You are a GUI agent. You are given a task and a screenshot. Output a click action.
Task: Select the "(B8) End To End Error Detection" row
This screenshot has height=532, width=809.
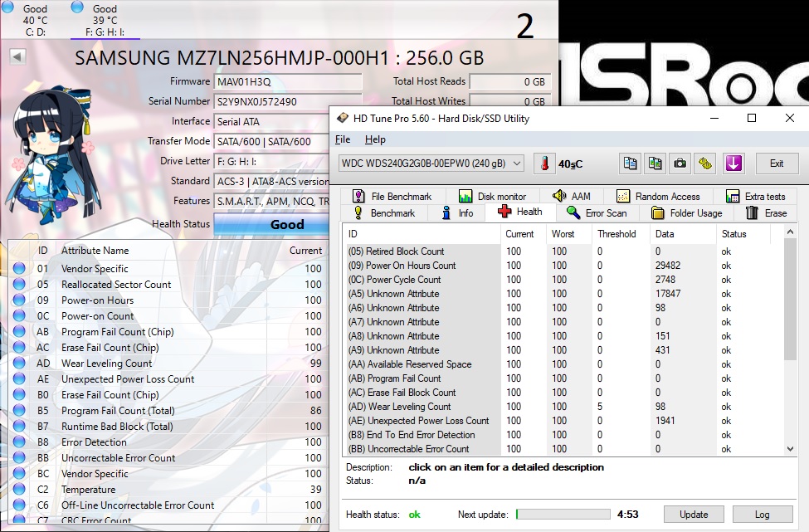[563, 434]
